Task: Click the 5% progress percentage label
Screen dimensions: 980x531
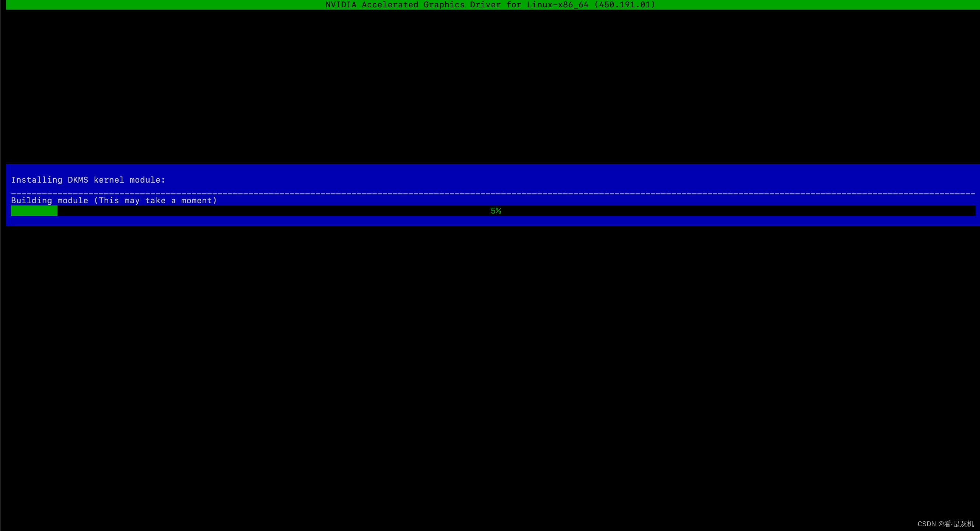Action: point(496,211)
